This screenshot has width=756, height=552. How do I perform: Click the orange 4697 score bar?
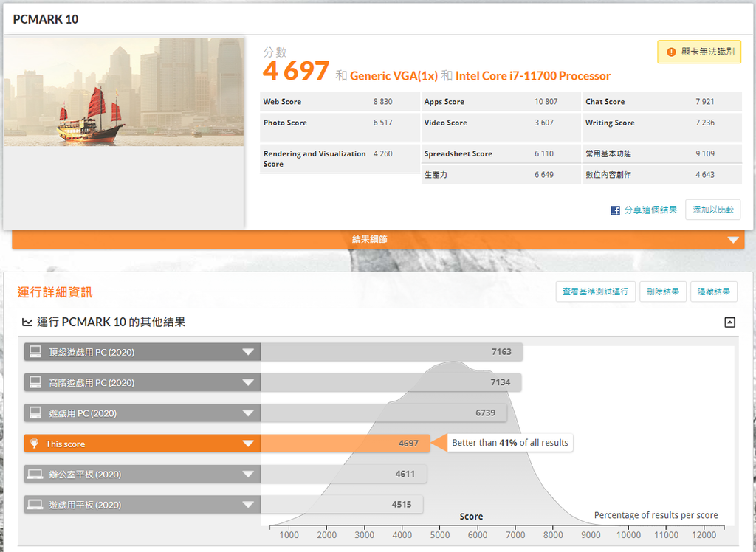(346, 444)
